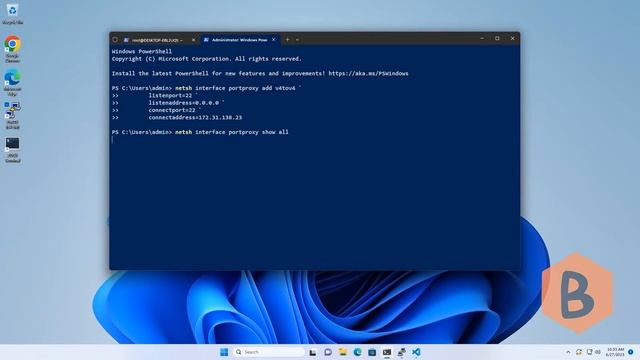Open File Explorer from the taskbar
Screen dimensions: 640x360
(x=342, y=352)
